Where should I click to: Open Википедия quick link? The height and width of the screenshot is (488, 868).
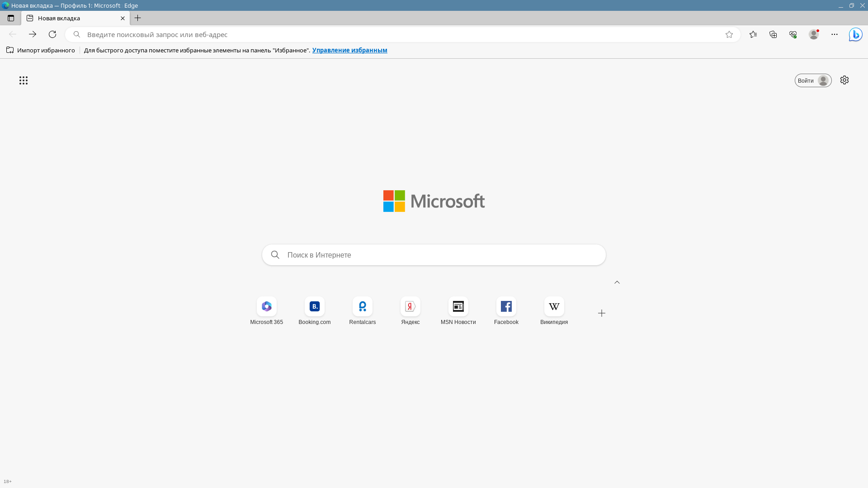pos(554,311)
